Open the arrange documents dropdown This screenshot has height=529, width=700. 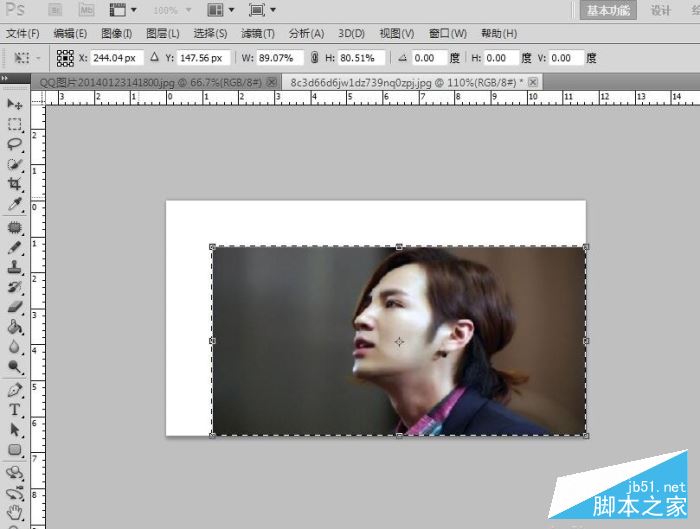tap(221, 10)
